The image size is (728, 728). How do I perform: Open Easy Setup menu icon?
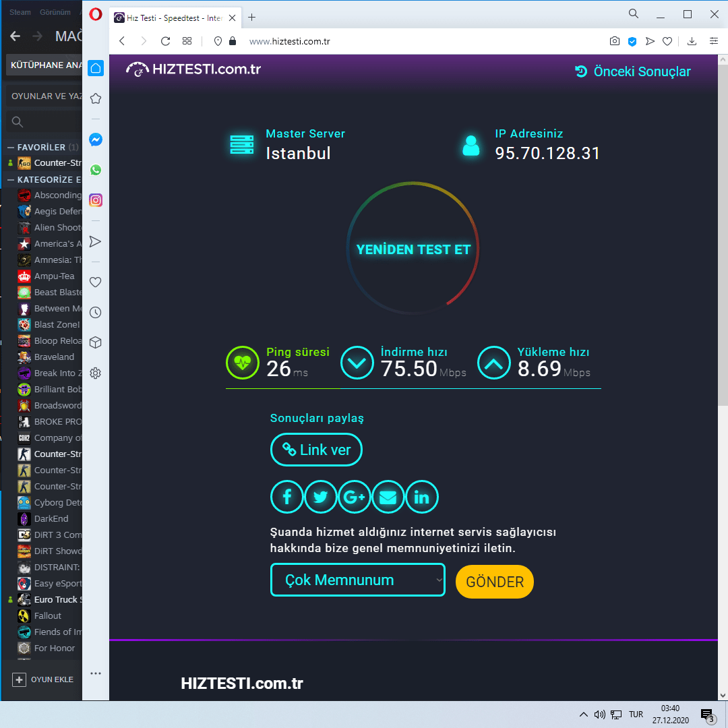click(x=714, y=41)
